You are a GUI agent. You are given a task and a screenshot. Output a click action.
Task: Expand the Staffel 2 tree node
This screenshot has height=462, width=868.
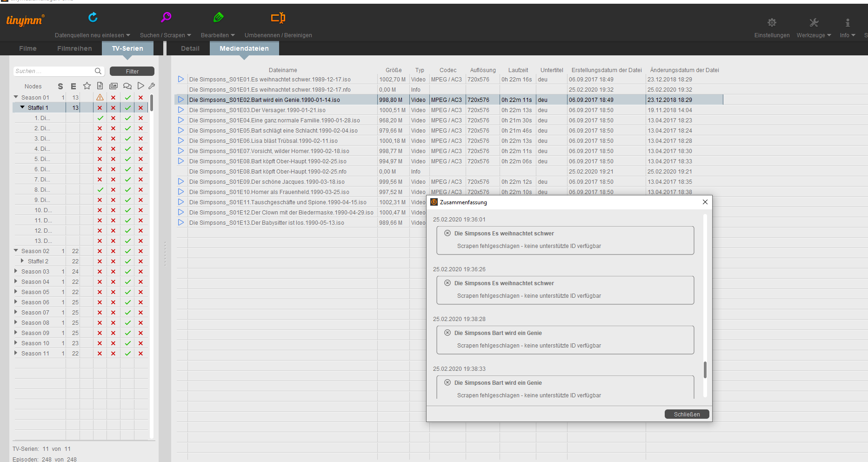click(x=22, y=261)
